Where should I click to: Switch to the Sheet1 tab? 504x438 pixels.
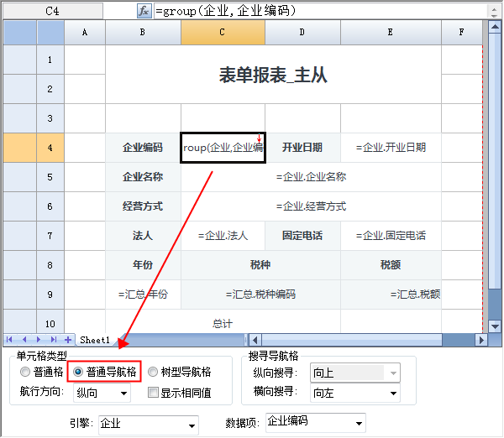click(95, 340)
